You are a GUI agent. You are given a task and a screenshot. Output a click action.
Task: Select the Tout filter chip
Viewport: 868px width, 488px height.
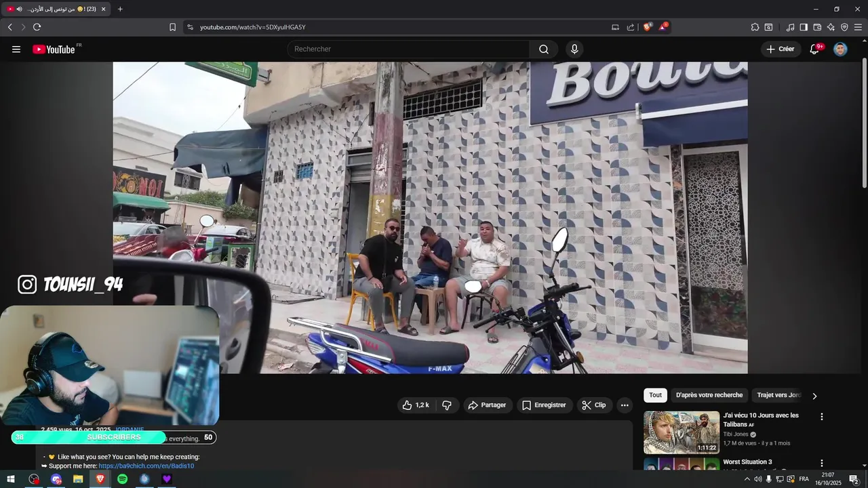pyautogui.click(x=655, y=395)
